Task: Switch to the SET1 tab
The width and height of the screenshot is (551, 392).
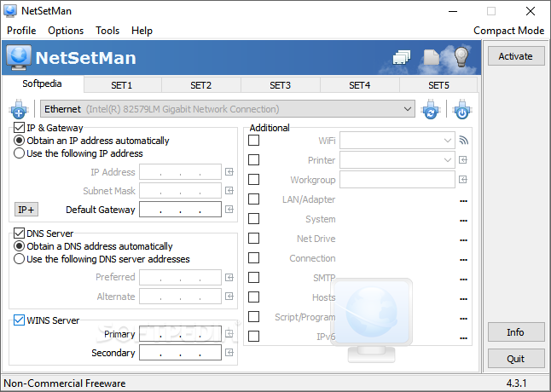Action: 122,85
